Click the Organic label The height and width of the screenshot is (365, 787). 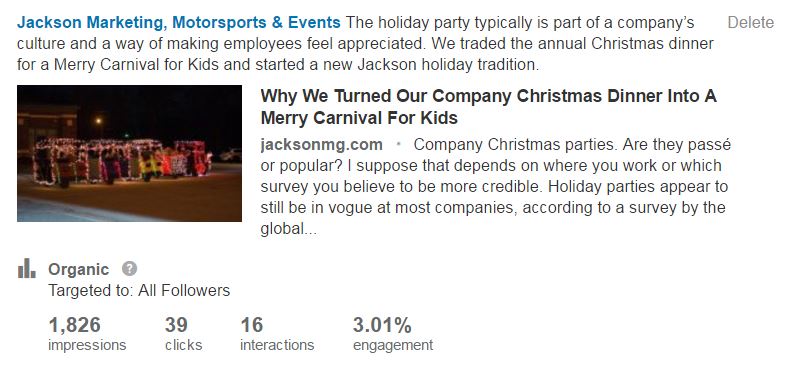(78, 269)
